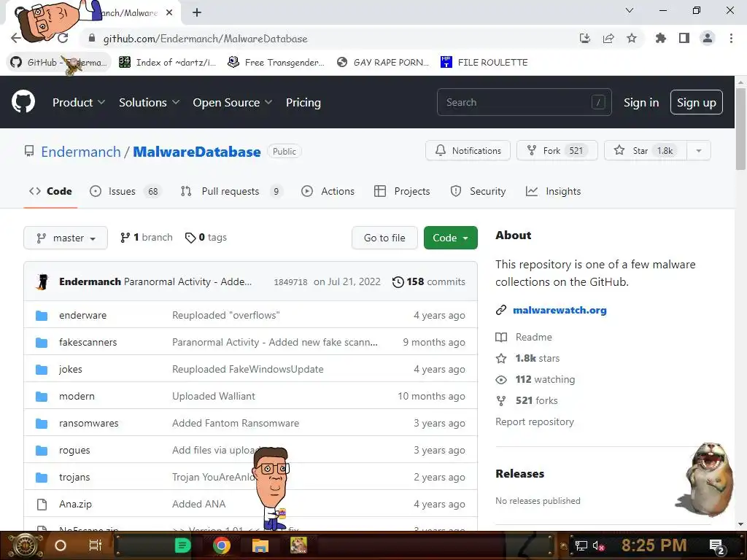Open the Start menu ornate button
The width and height of the screenshot is (747, 560).
tap(26, 545)
